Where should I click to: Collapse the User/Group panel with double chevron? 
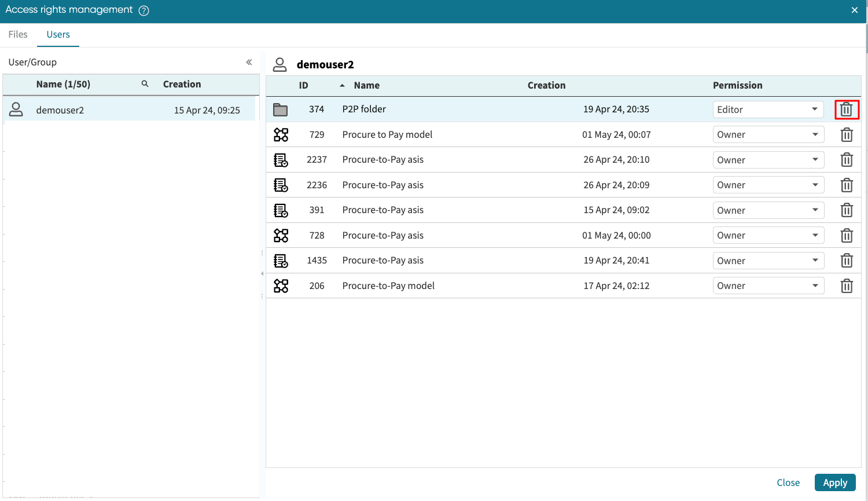249,62
